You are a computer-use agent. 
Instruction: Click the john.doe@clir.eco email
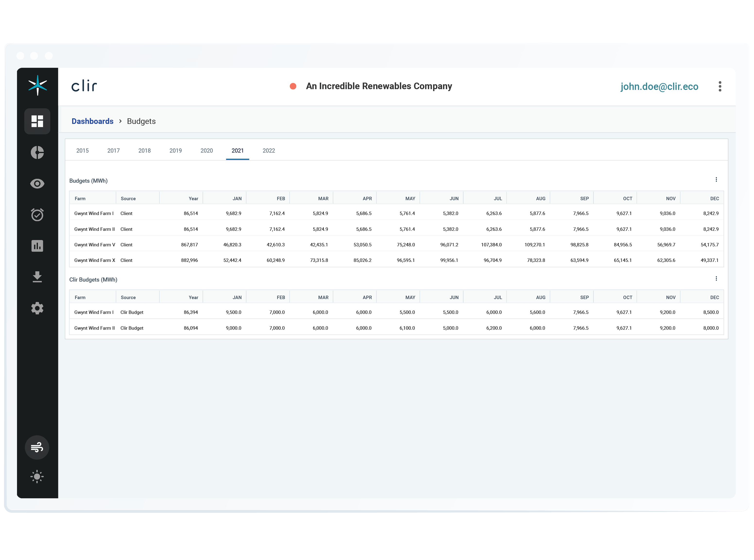click(x=660, y=86)
